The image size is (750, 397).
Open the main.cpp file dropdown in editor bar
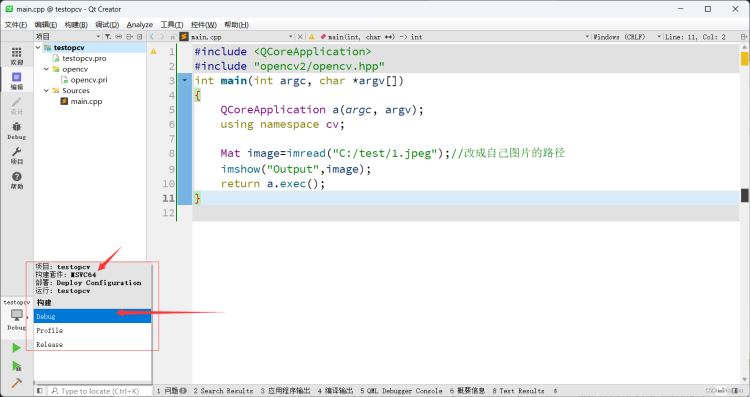(x=290, y=37)
